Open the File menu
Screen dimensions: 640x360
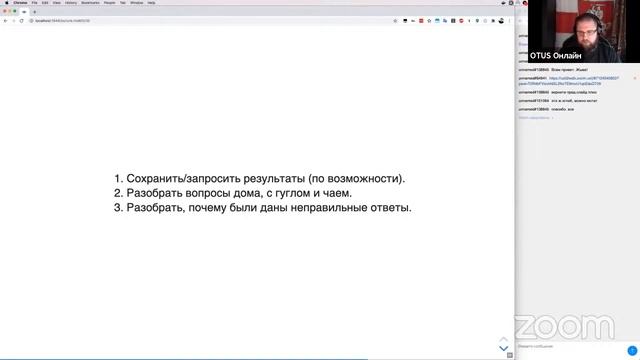(35, 3)
